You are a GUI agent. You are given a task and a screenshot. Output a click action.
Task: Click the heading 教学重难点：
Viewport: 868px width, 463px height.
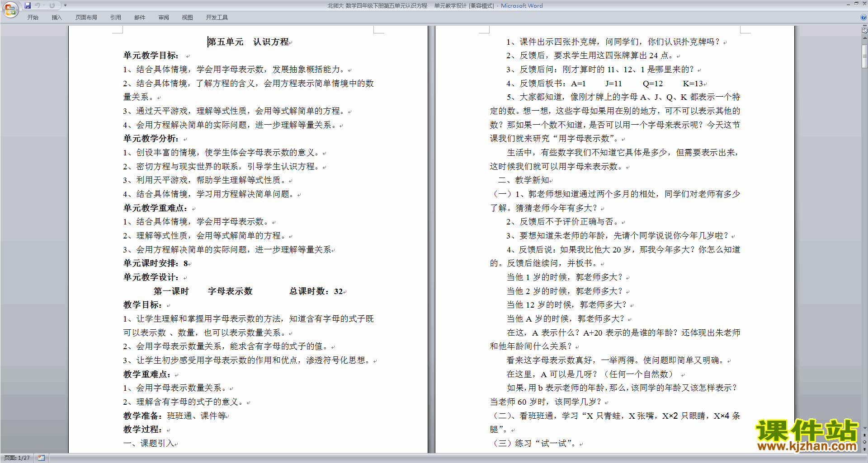[147, 374]
